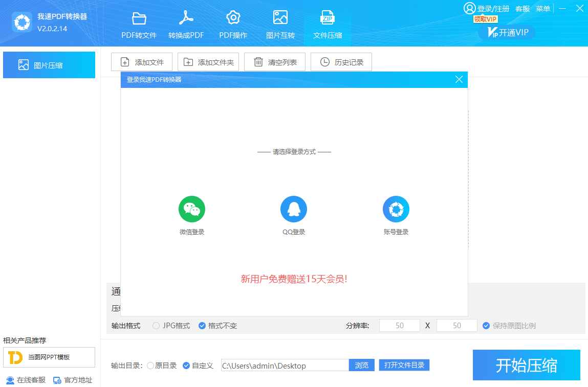Open the PDF转文件 tab
Viewport: 588px width, 387px height.
[x=139, y=25]
